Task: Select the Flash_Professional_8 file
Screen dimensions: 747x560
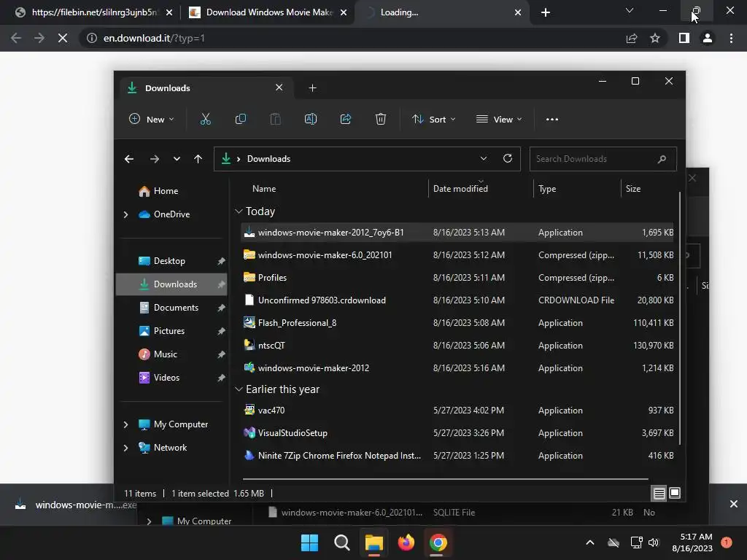Action: [x=457, y=323]
